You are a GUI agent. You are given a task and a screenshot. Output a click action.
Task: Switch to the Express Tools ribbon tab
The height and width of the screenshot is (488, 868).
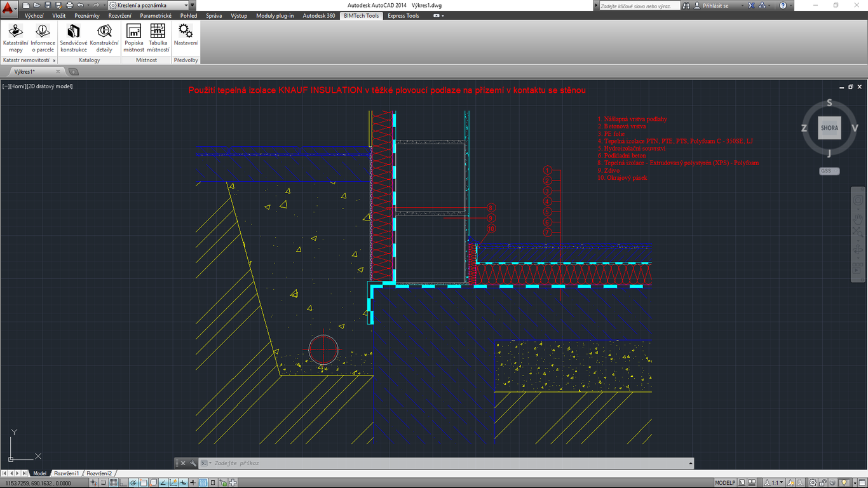point(403,16)
